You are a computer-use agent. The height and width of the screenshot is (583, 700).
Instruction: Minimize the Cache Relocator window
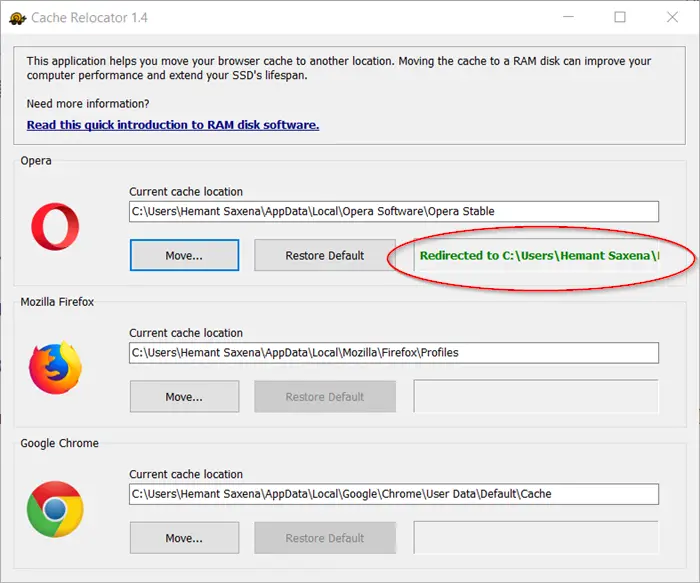click(x=568, y=17)
